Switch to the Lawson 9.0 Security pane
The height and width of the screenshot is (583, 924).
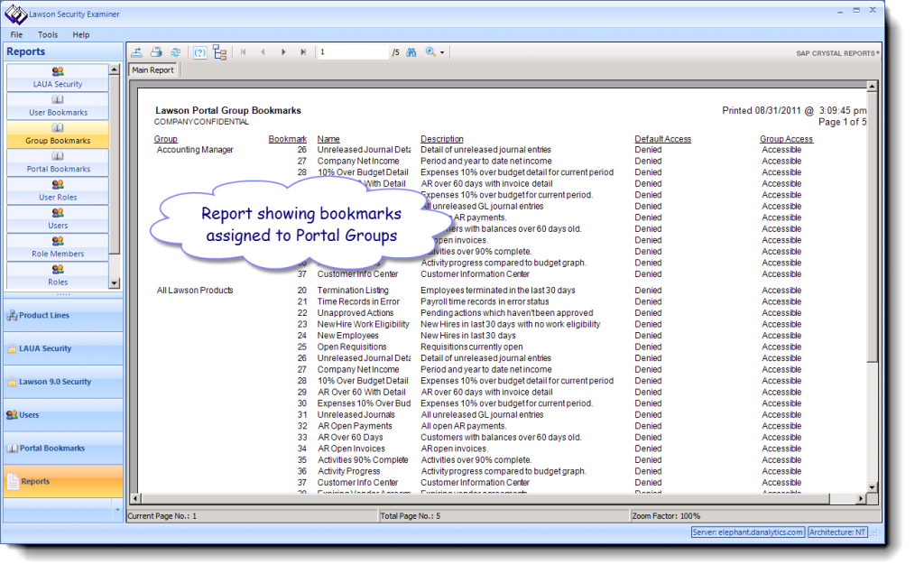[x=64, y=382]
